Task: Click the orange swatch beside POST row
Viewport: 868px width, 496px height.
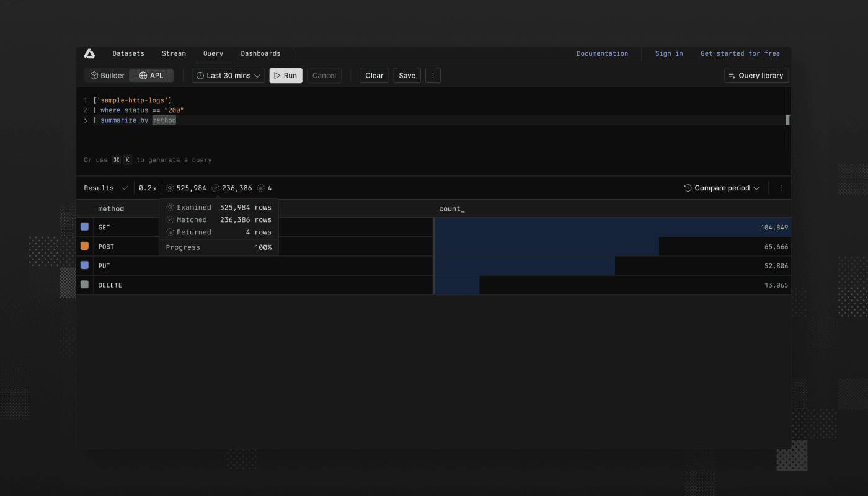Action: (84, 246)
